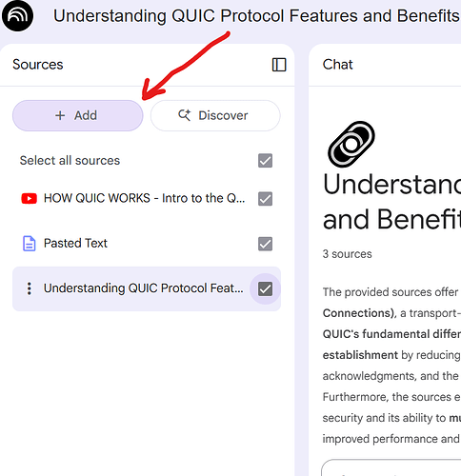461x476 pixels.
Task: Open the Pasted Text source
Action: pyautogui.click(x=75, y=244)
